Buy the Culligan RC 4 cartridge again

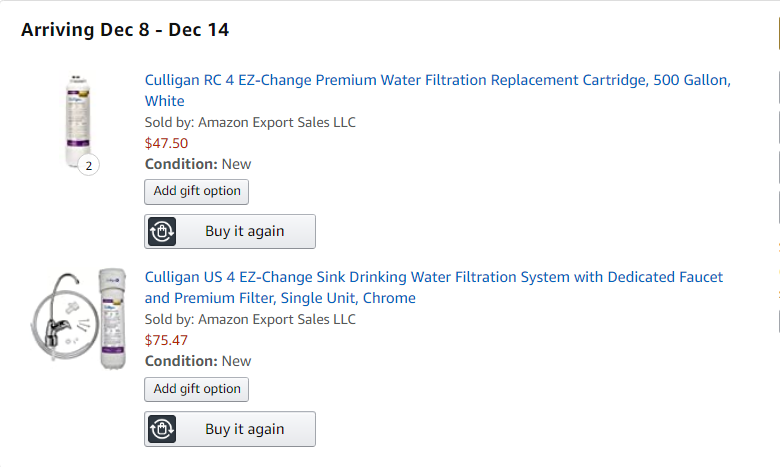230,232
